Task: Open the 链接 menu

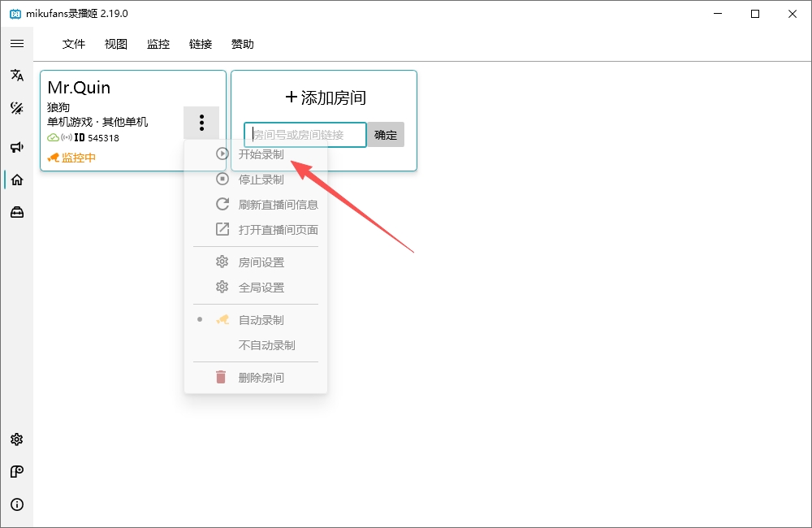Action: point(201,44)
